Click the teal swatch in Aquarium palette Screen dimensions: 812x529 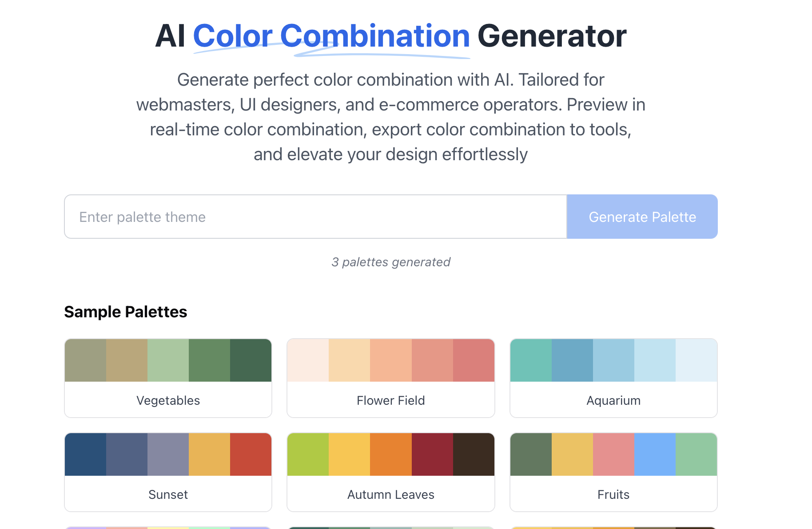click(531, 360)
